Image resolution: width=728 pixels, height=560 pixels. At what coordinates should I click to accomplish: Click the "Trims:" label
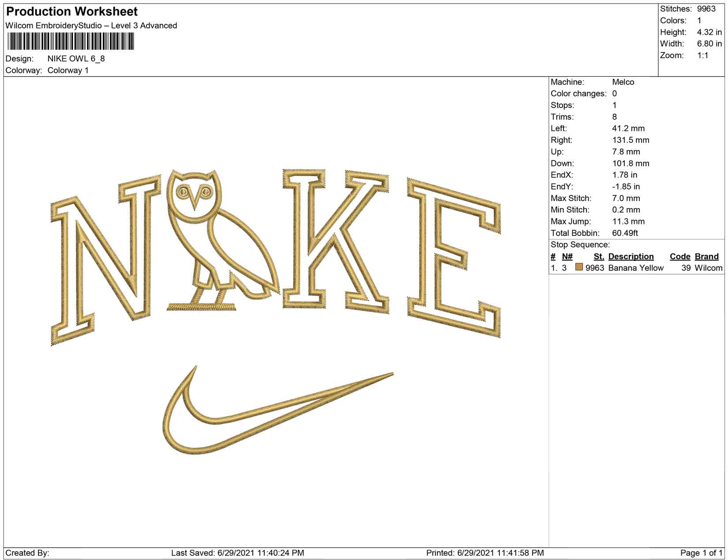(562, 117)
